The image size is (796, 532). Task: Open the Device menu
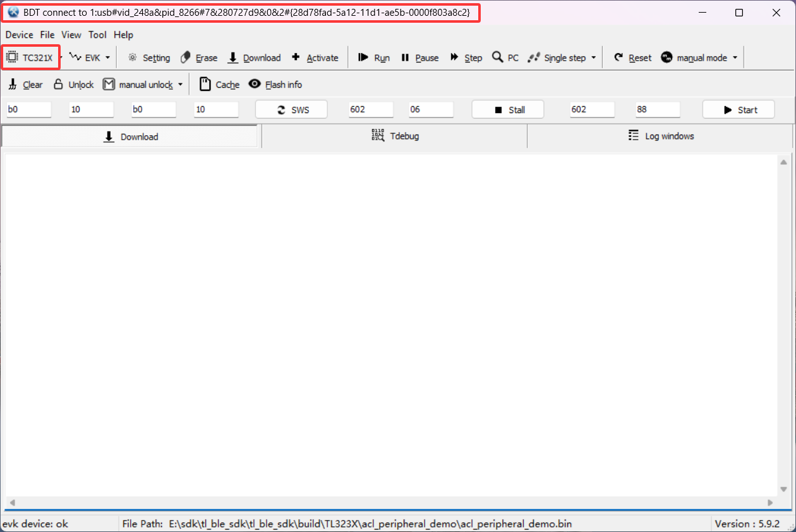(19, 35)
